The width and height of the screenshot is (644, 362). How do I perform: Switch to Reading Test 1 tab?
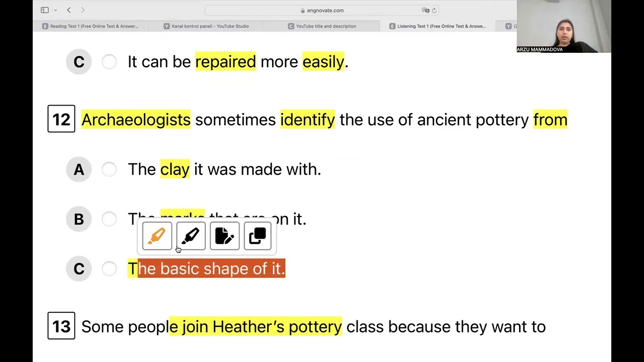(x=91, y=26)
